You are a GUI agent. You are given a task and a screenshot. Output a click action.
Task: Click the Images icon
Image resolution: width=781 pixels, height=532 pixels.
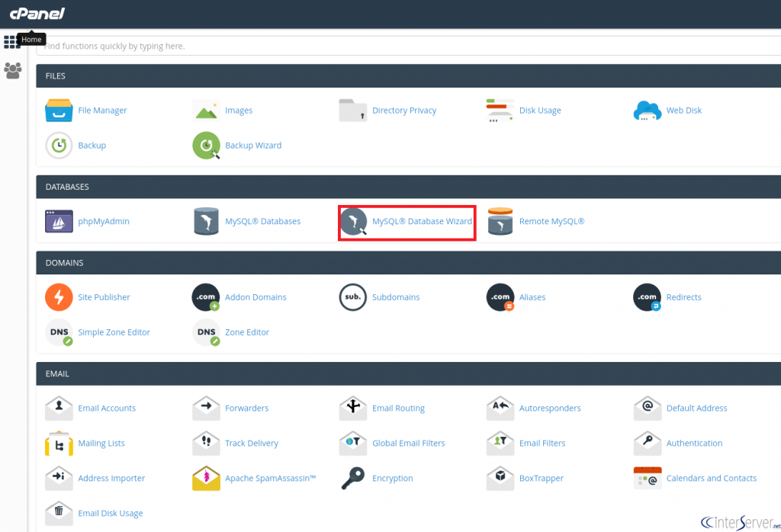click(206, 110)
